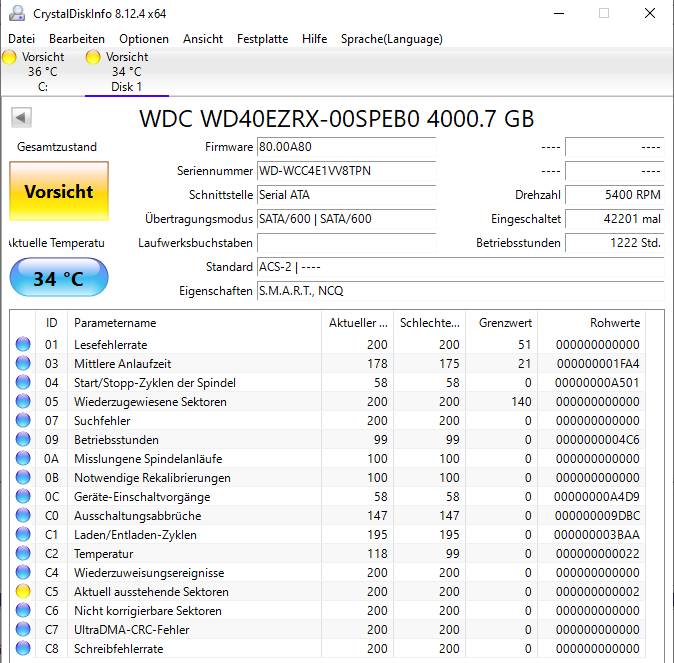Open the Festplatte menu
This screenshot has width=674, height=663.
click(x=262, y=39)
